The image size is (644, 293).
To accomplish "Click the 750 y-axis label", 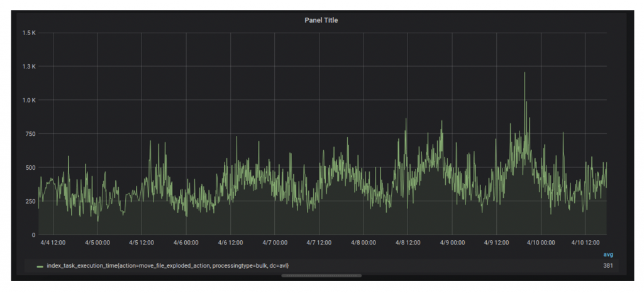I will click(x=30, y=134).
